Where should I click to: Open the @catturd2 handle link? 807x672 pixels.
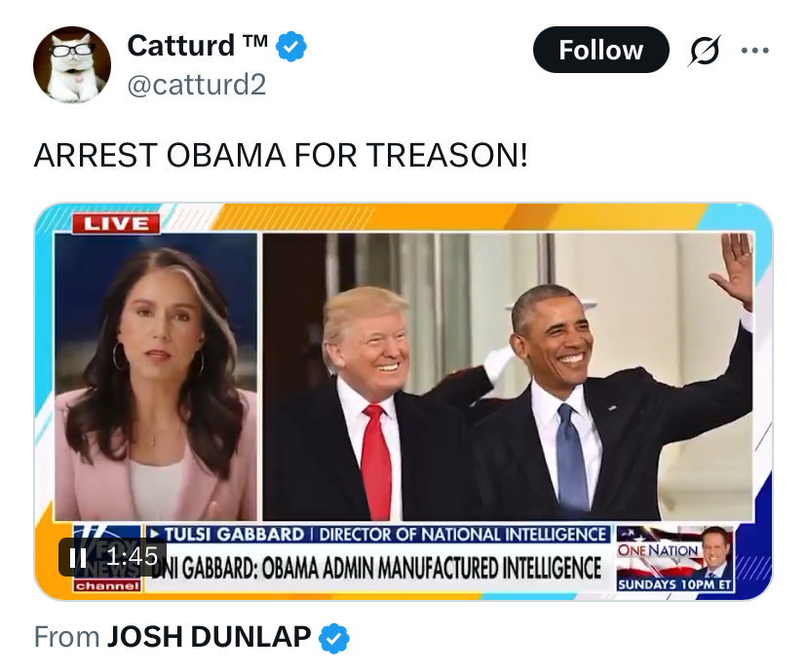[x=196, y=85]
